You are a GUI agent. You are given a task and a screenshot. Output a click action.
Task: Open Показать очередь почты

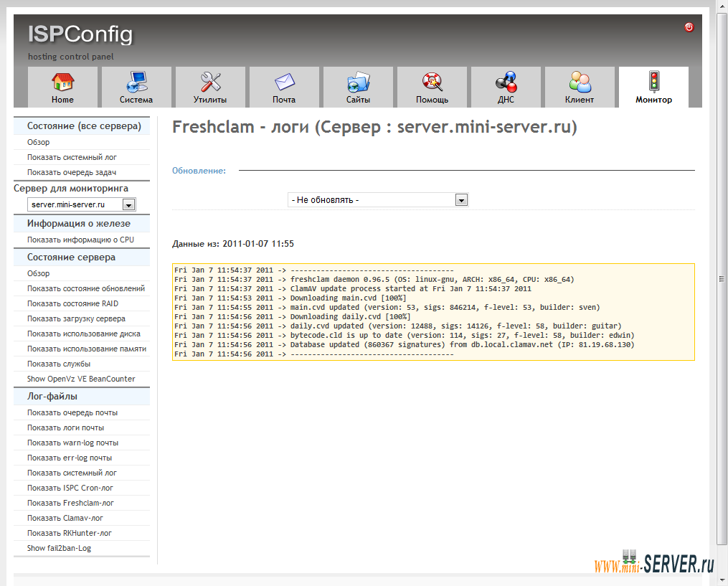click(72, 413)
